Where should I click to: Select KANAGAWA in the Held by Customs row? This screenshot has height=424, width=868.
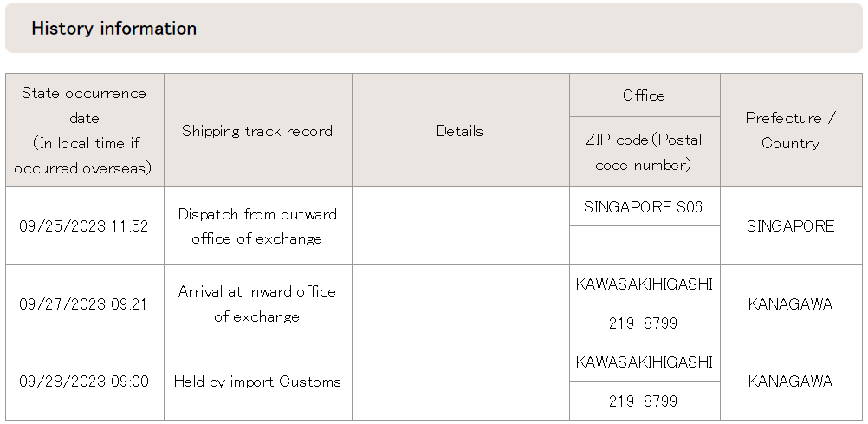tap(790, 382)
